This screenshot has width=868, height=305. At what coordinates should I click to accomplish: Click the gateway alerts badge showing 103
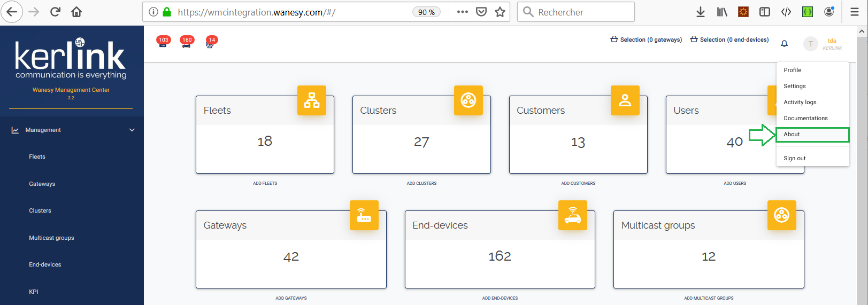click(163, 41)
